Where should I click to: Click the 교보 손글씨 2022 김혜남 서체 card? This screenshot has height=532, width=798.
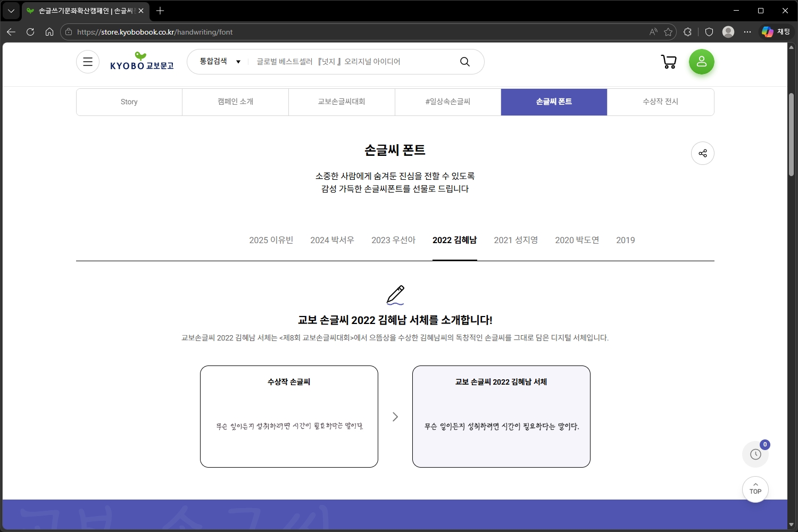[501, 417]
